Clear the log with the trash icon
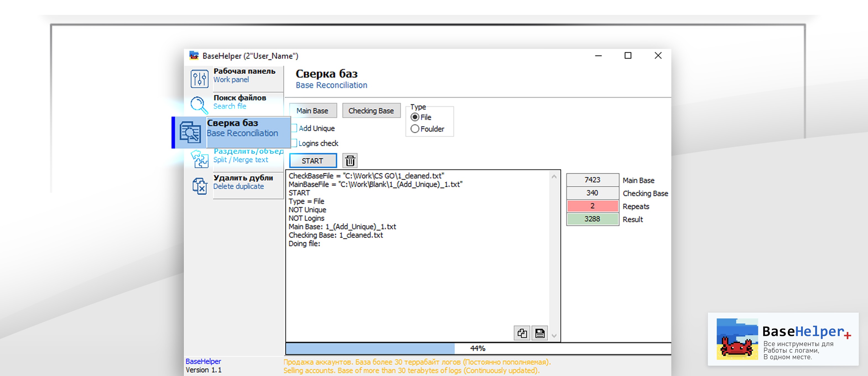868x376 pixels. [x=350, y=161]
